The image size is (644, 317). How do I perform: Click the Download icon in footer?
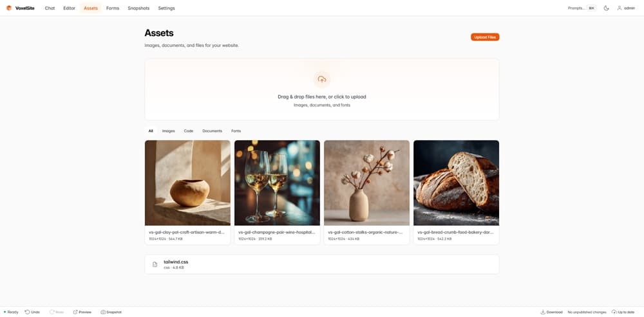point(543,312)
